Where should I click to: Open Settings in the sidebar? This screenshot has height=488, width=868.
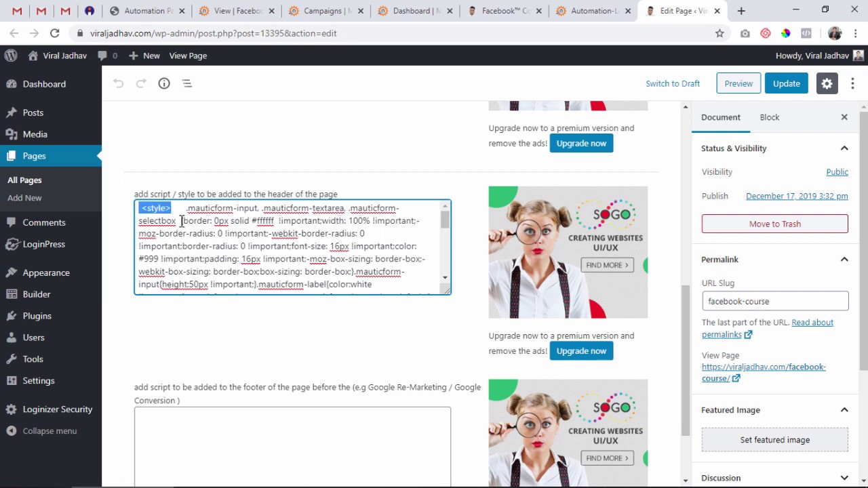39,381
